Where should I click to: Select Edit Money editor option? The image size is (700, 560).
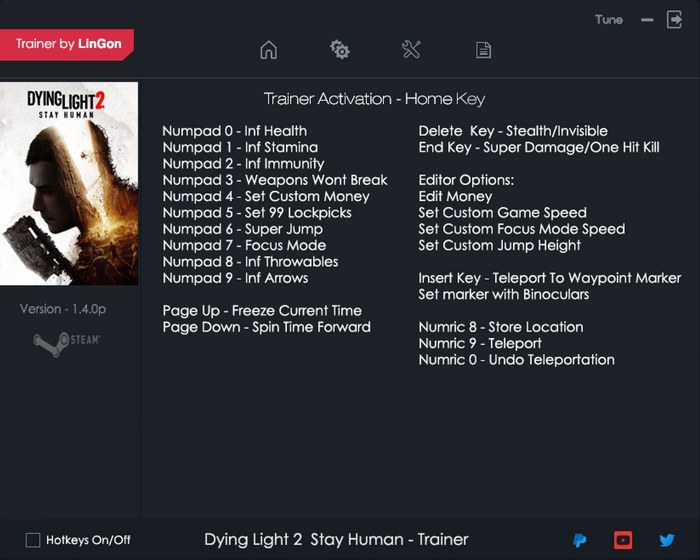(x=455, y=196)
